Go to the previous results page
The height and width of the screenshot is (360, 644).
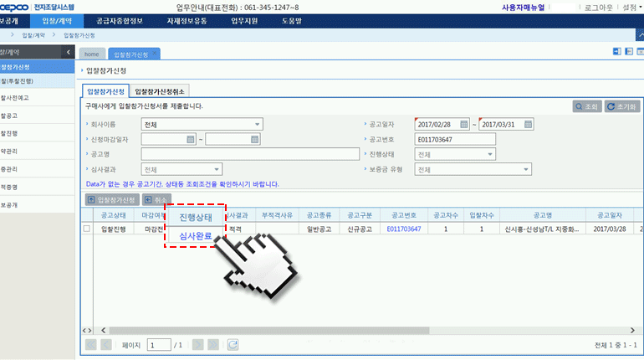[106, 345]
